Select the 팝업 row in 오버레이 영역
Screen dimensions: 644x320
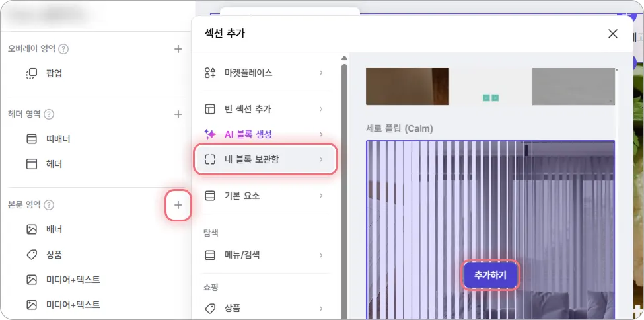95,73
